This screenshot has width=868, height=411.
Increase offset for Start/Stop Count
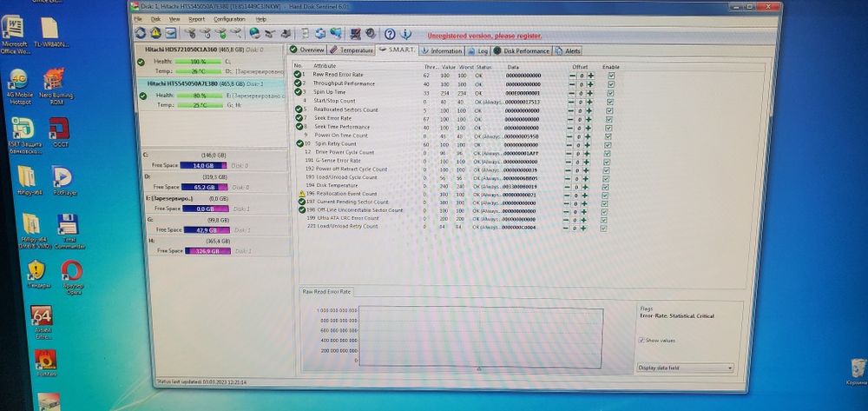click(589, 102)
